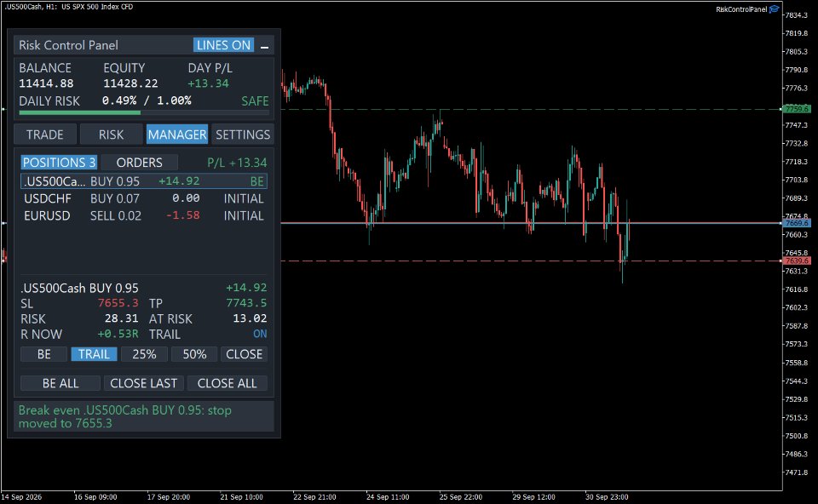Viewport: 818px width, 504px height.
Task: Click the R NOW value +0.53R
Action: coord(118,334)
